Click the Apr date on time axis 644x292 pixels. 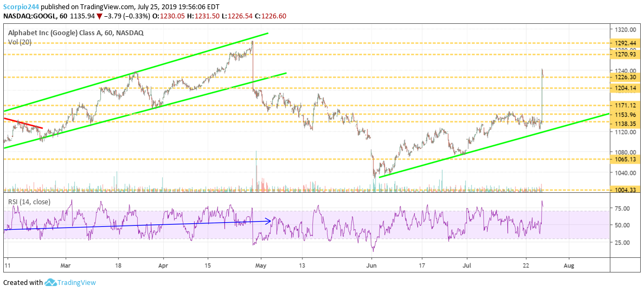pos(164,266)
